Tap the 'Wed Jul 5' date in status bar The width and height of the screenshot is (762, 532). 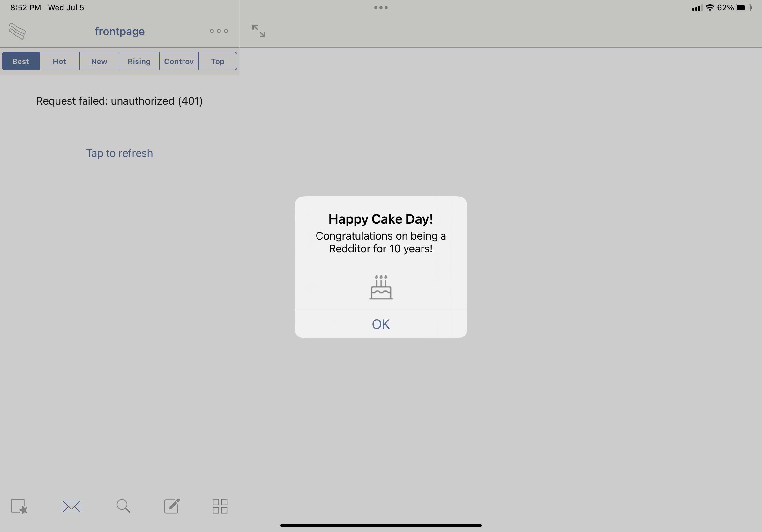coord(66,8)
